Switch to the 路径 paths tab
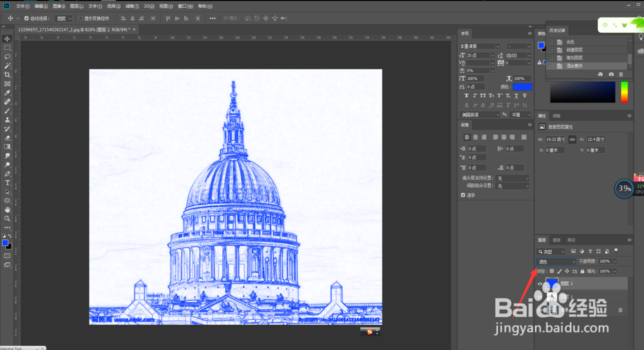 click(x=571, y=240)
